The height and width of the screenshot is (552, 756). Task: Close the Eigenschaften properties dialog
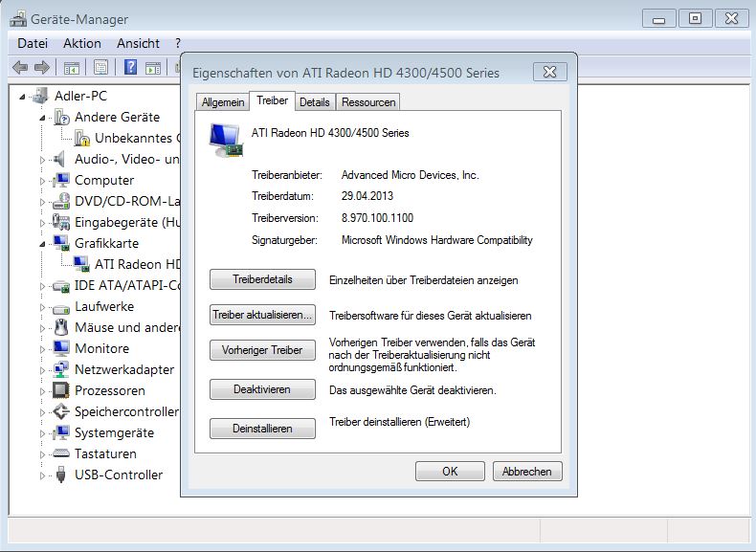click(x=549, y=72)
